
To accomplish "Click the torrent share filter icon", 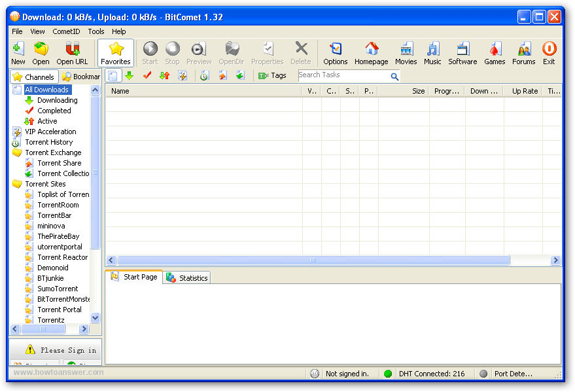I will click(222, 75).
